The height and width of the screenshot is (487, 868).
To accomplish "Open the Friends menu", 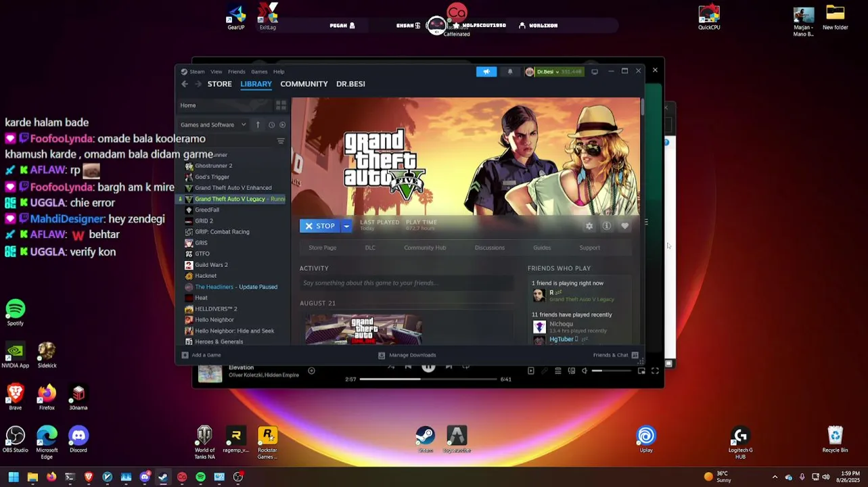I will [237, 72].
